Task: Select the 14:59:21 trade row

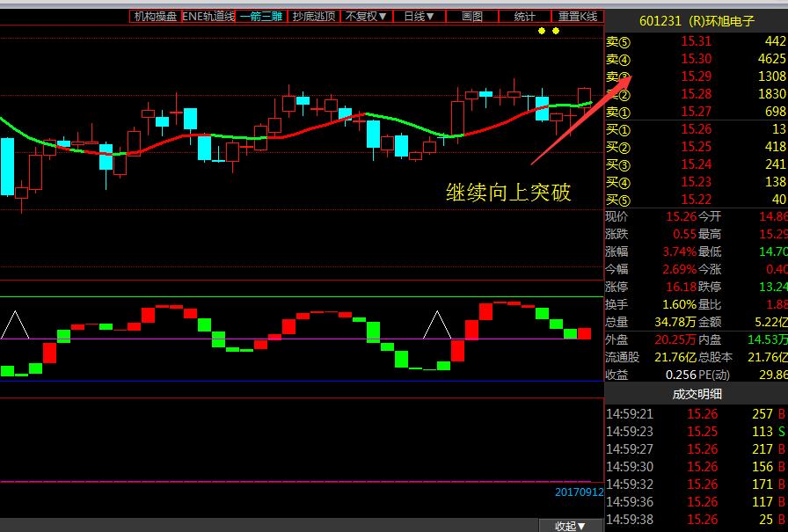Action: [x=696, y=414]
